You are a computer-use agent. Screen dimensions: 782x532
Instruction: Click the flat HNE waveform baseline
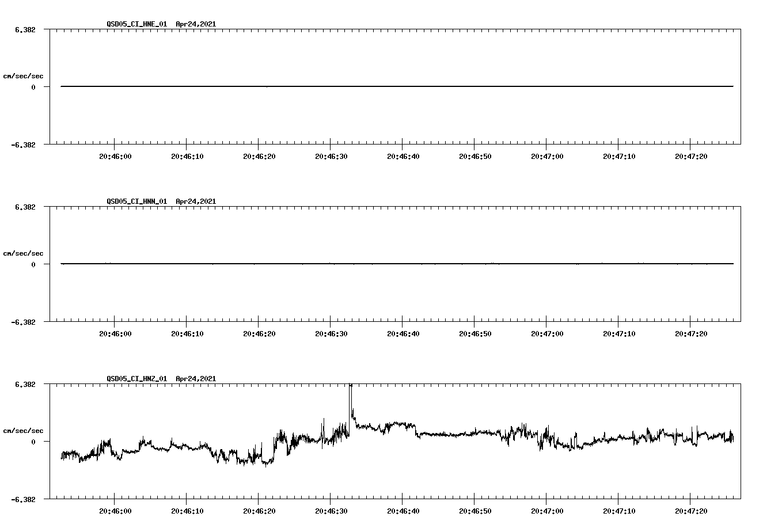click(346, 86)
